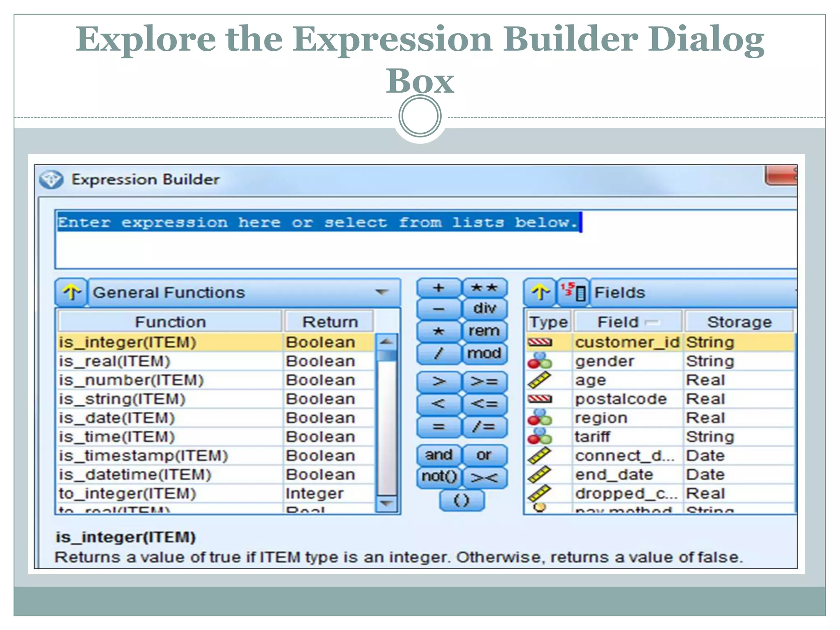Insert the not() operator
Image resolution: width=840 pixels, height=630 pixels.
[438, 477]
